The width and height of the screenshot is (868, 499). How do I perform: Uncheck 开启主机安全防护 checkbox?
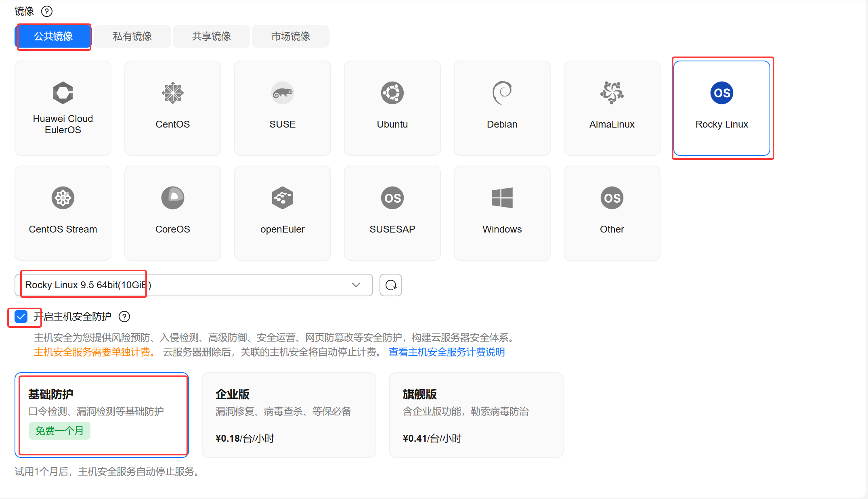21,317
